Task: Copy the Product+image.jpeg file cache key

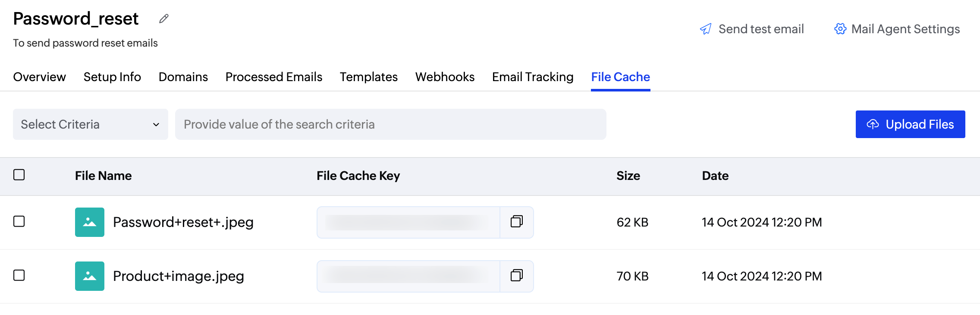Action: point(516,276)
